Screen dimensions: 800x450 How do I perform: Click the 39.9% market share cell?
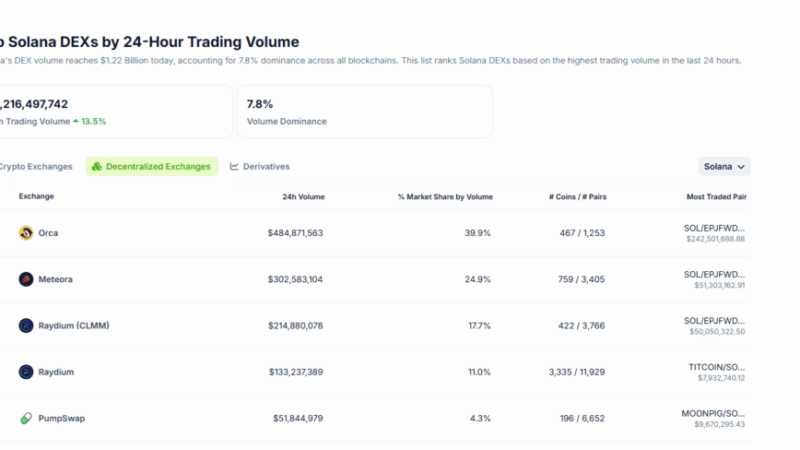click(478, 233)
